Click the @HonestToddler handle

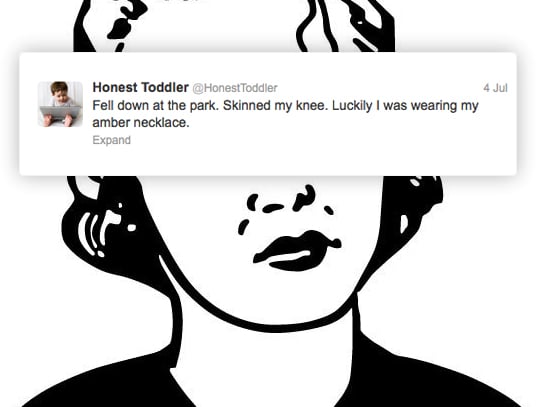pos(235,88)
